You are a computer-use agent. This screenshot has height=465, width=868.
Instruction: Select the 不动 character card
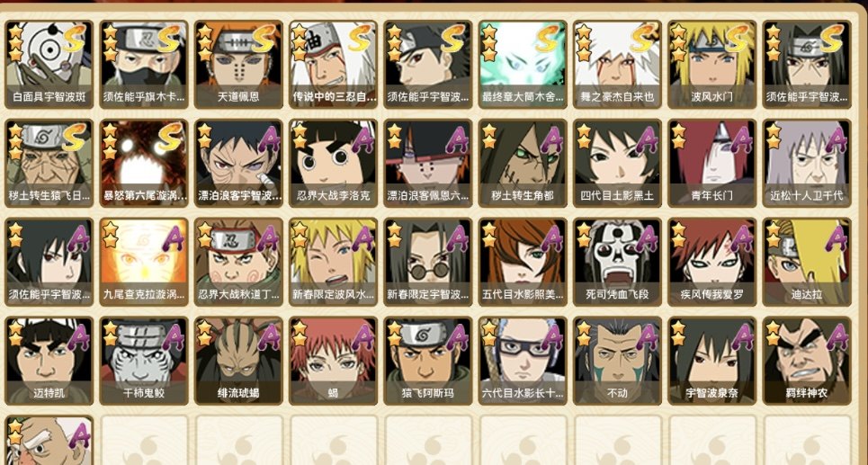click(x=617, y=361)
